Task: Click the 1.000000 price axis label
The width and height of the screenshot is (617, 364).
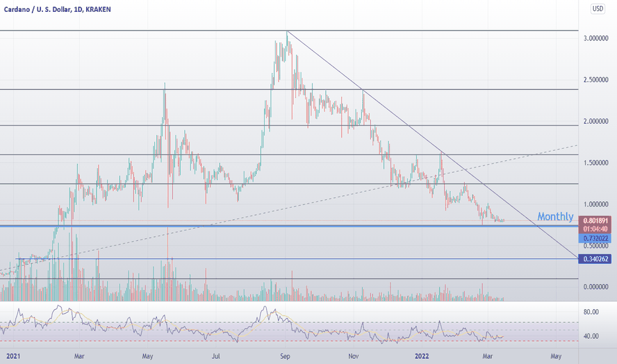Action: 596,205
